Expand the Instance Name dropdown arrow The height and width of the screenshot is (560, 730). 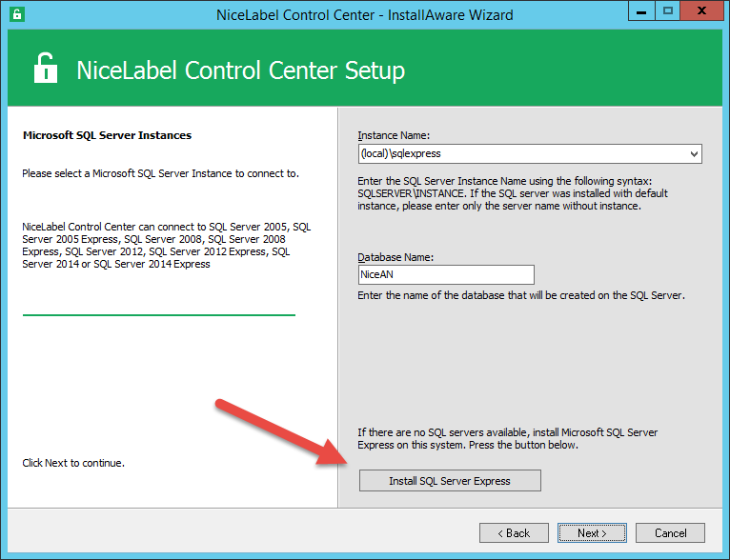pyautogui.click(x=693, y=153)
